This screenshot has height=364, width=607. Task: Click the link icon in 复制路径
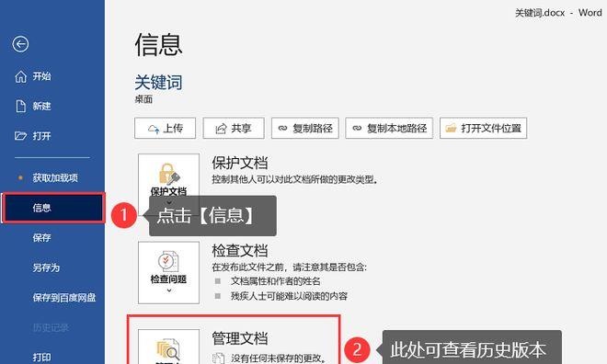[282, 128]
